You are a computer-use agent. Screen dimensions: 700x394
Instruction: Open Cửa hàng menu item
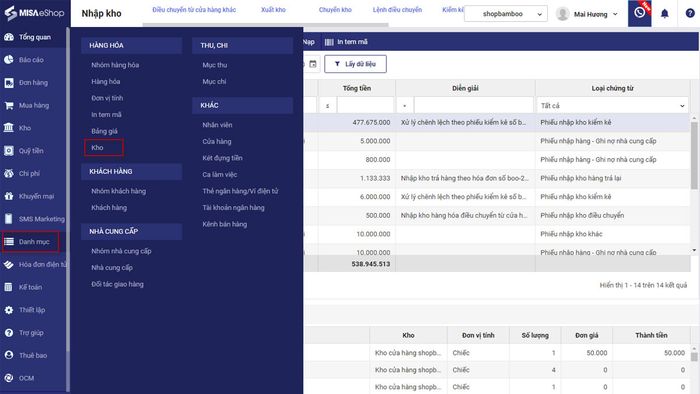pos(217,141)
